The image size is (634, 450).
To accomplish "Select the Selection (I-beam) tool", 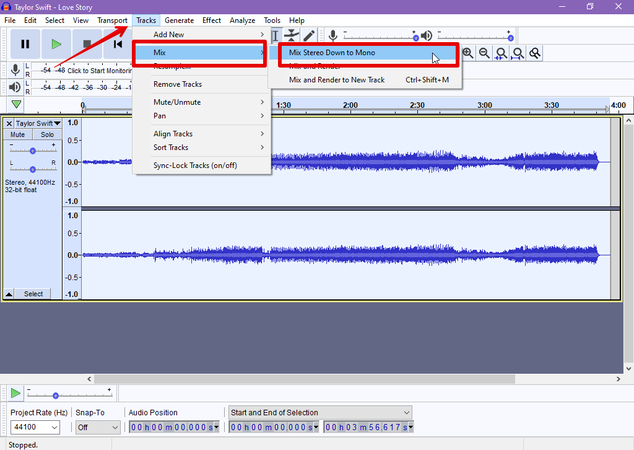I will point(275,36).
